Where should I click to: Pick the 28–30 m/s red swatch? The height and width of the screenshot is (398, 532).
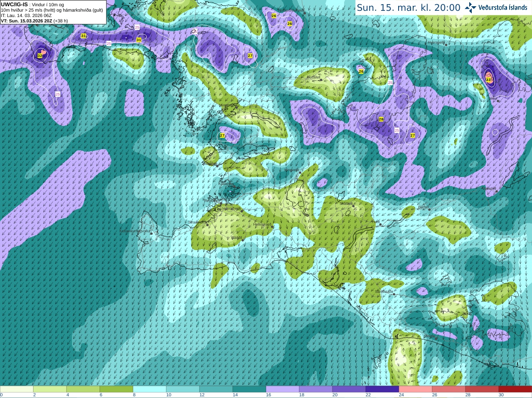(x=482, y=389)
